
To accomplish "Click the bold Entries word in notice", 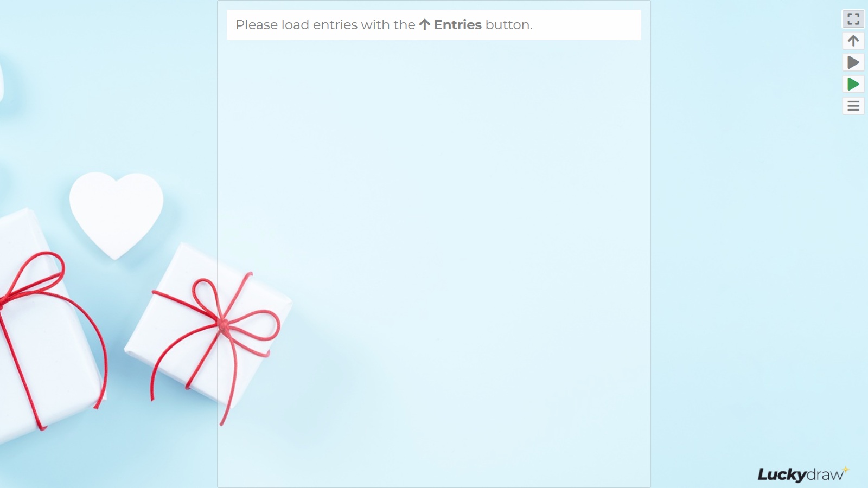I will coord(457,25).
